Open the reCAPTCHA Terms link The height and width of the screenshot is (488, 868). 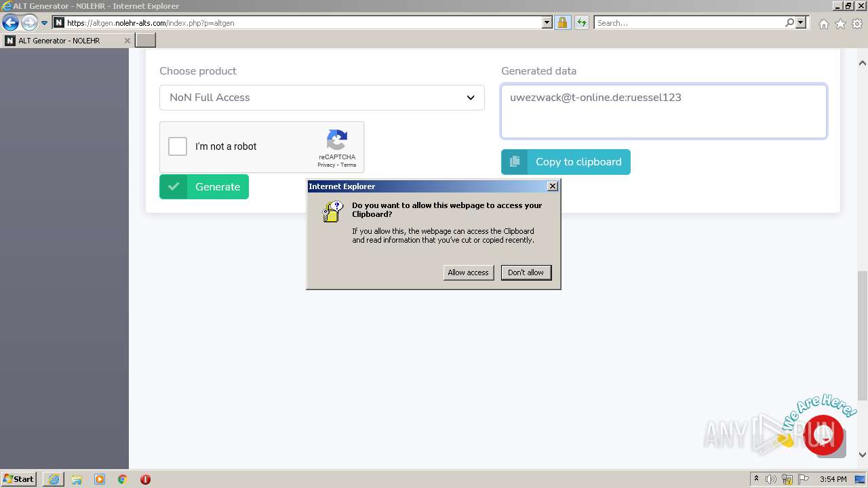pos(349,165)
